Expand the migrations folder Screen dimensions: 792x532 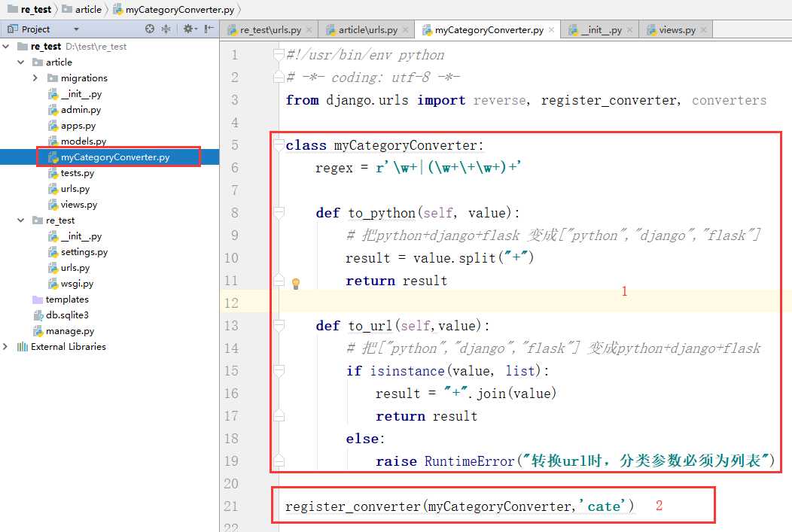point(35,78)
